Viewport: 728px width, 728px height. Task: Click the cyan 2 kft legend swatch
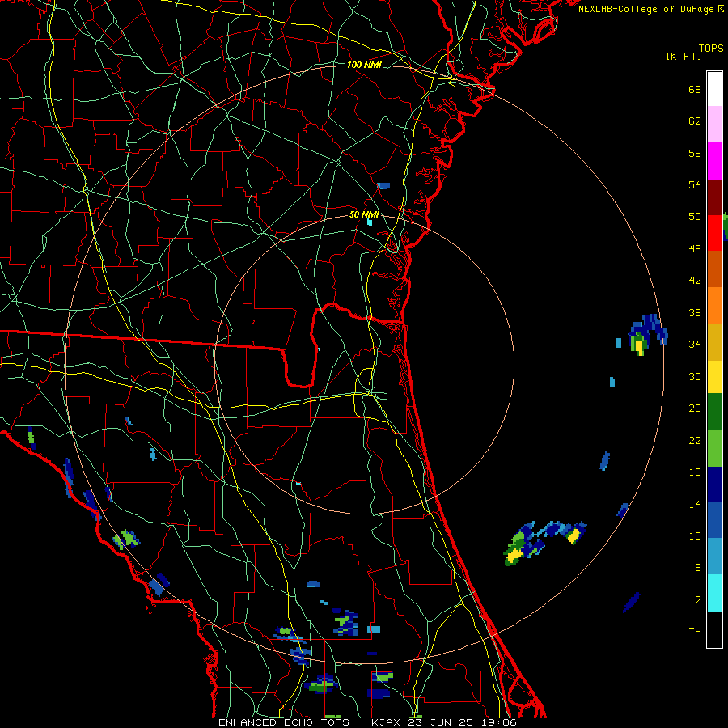(714, 593)
